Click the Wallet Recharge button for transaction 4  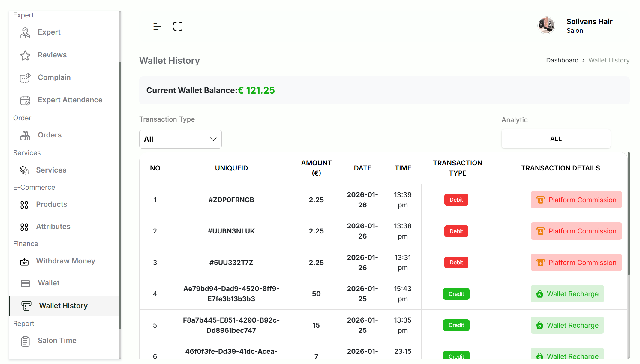(x=567, y=294)
